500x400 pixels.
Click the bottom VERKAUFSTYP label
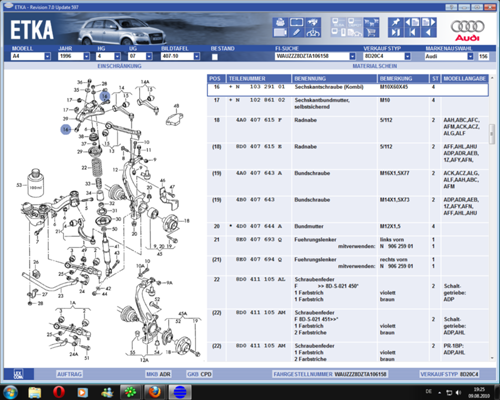pyautogui.click(x=439, y=374)
